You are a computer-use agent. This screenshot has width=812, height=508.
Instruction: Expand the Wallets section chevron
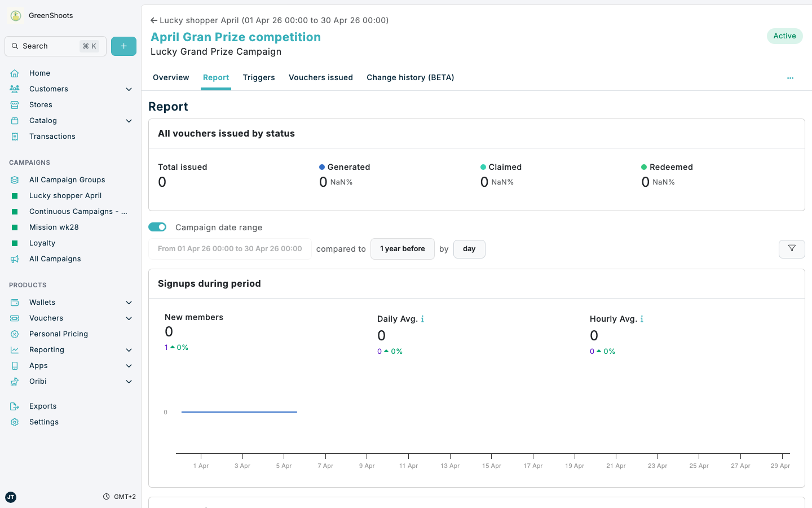pyautogui.click(x=129, y=303)
